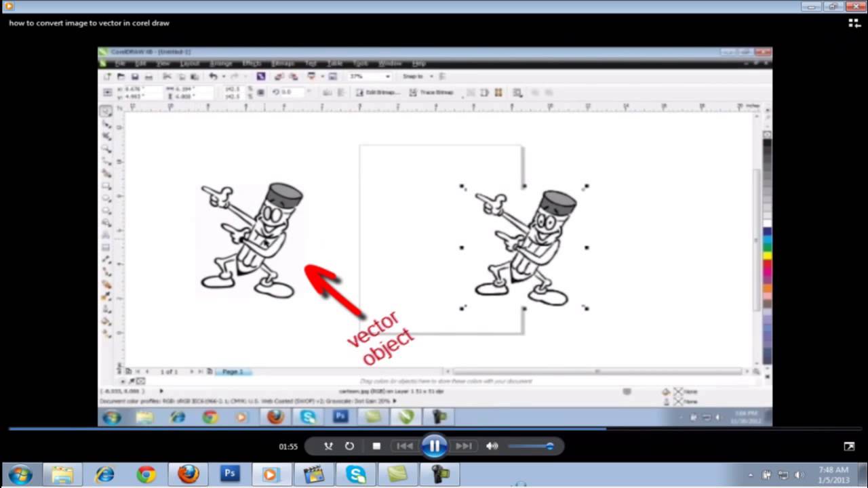868x488 pixels.
Task: Show hidden system tray icons
Action: (750, 475)
